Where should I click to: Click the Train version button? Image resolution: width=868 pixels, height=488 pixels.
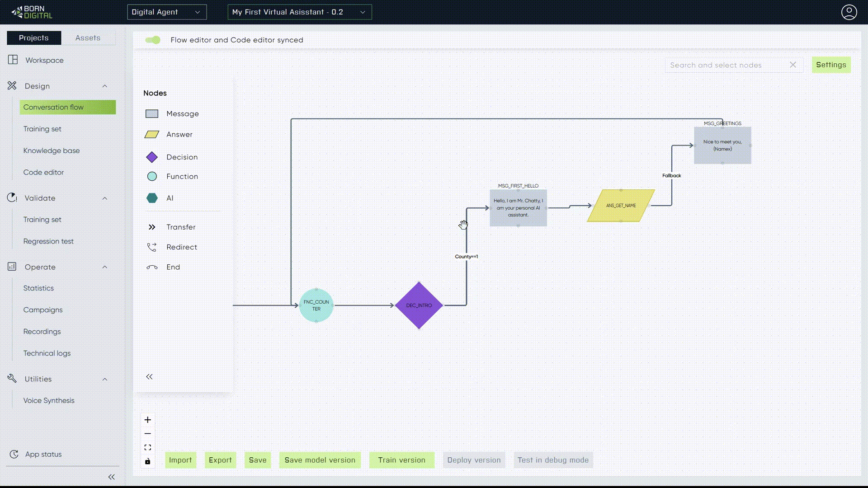[401, 460]
